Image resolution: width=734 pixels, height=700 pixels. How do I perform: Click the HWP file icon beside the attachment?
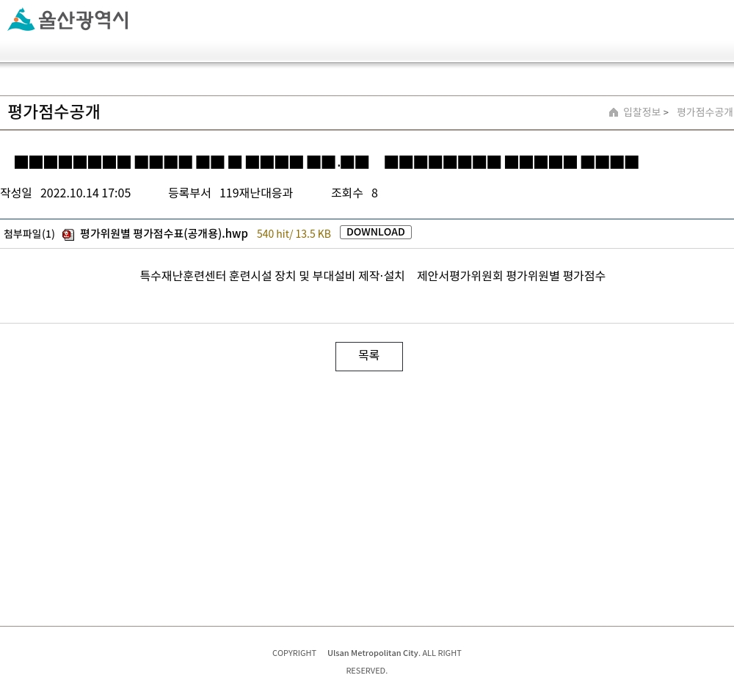pyautogui.click(x=68, y=234)
